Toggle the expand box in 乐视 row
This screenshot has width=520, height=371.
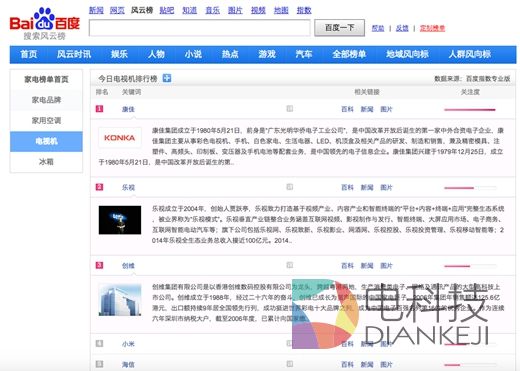[x=290, y=187]
